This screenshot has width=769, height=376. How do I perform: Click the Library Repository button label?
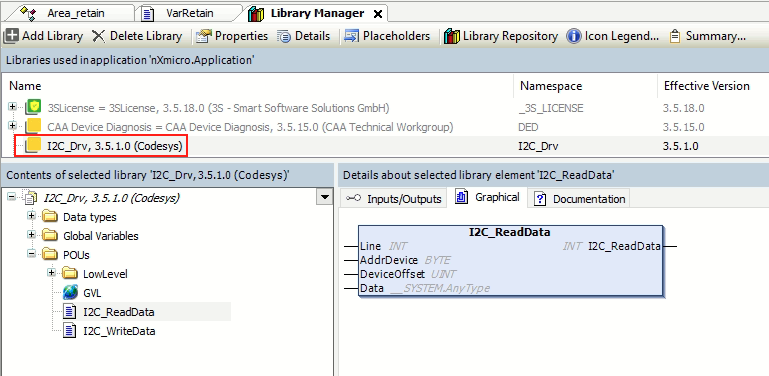coord(511,36)
